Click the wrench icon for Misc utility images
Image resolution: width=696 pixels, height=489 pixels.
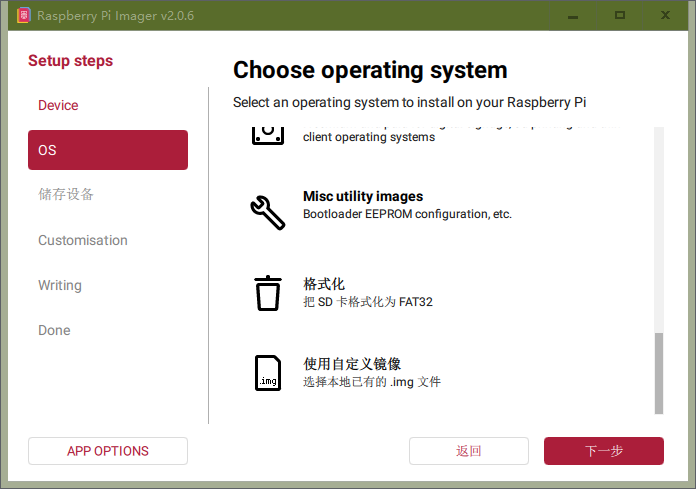(267, 211)
